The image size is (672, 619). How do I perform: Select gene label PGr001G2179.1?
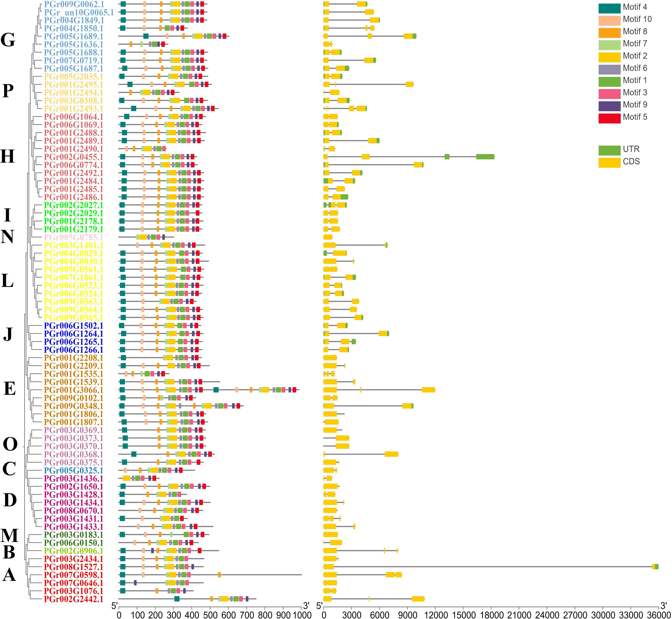(x=74, y=229)
